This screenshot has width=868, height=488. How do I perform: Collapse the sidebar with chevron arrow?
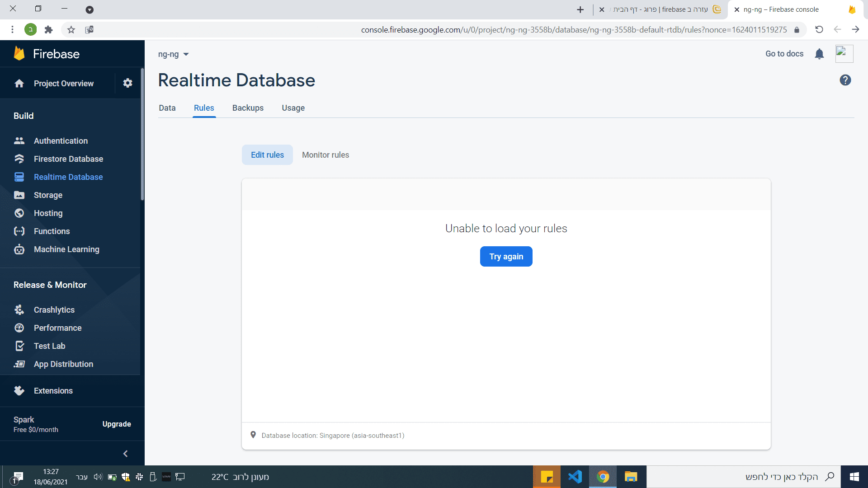[x=125, y=454]
